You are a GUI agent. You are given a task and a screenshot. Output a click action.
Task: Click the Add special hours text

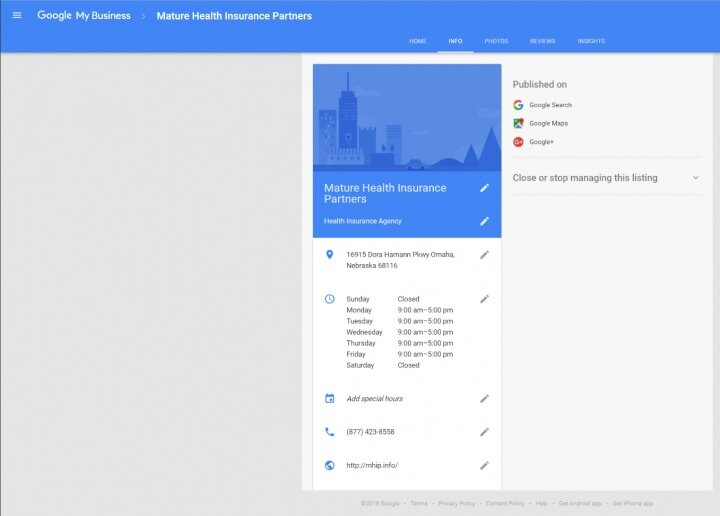tap(375, 398)
